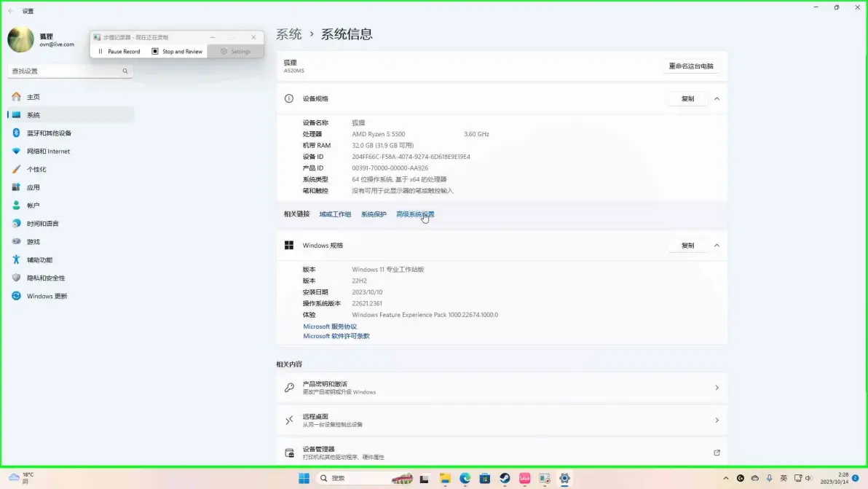Open the weather widget showing 18°C
Image resolution: width=868 pixels, height=489 pixels.
(x=22, y=479)
